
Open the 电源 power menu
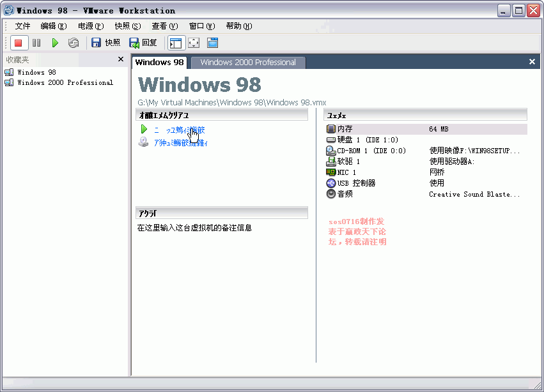pos(90,26)
